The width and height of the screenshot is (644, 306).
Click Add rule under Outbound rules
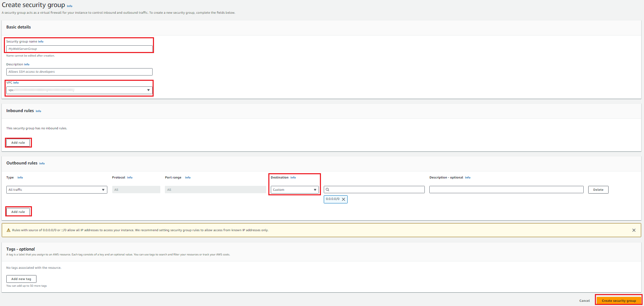click(18, 212)
